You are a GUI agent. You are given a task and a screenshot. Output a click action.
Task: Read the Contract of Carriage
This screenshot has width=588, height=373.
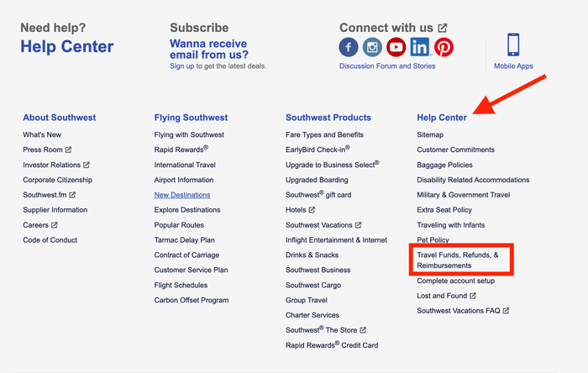(186, 255)
